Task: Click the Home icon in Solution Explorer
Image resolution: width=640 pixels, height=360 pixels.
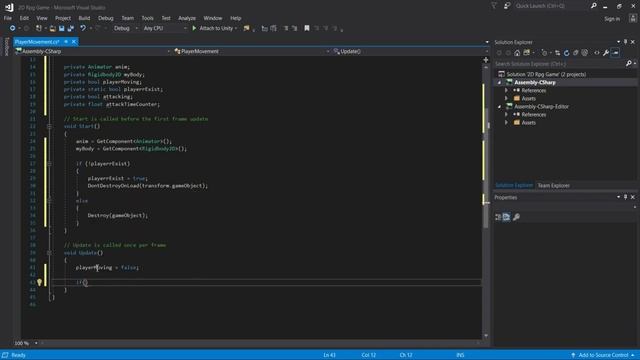Action: (x=517, y=53)
